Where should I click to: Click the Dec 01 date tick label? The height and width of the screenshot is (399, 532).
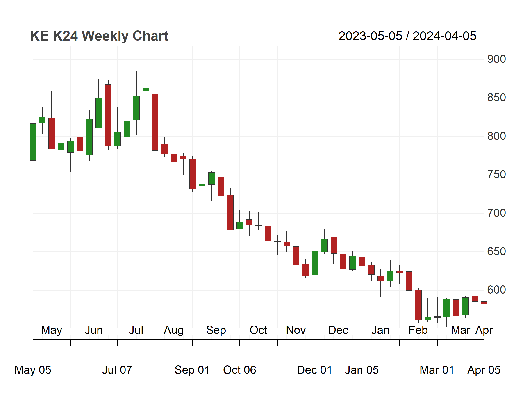315,370
